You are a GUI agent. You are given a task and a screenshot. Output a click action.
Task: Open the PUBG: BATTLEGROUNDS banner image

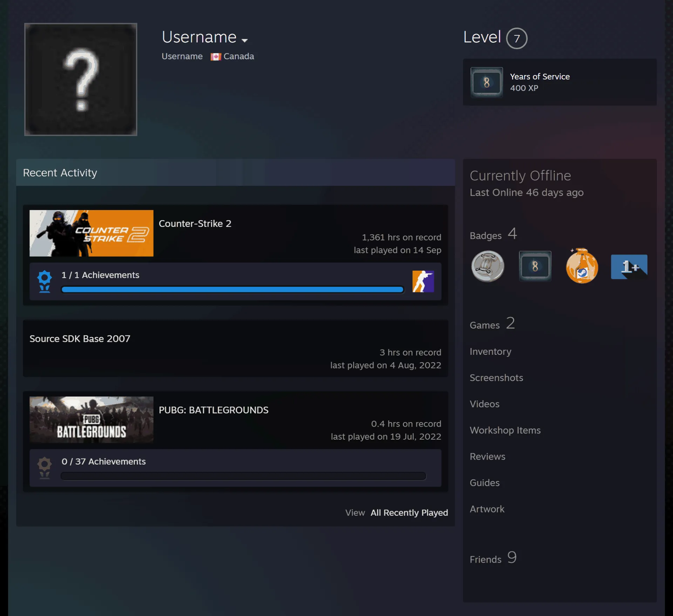click(x=91, y=420)
